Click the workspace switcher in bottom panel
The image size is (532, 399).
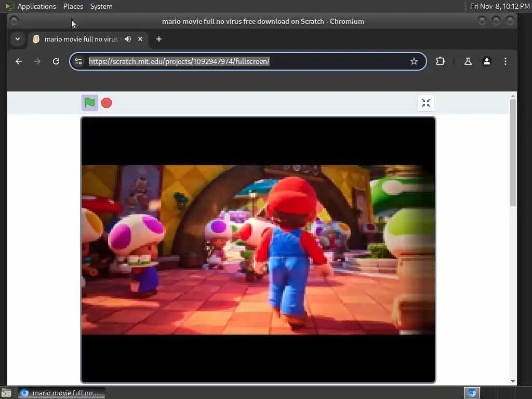[x=472, y=393]
